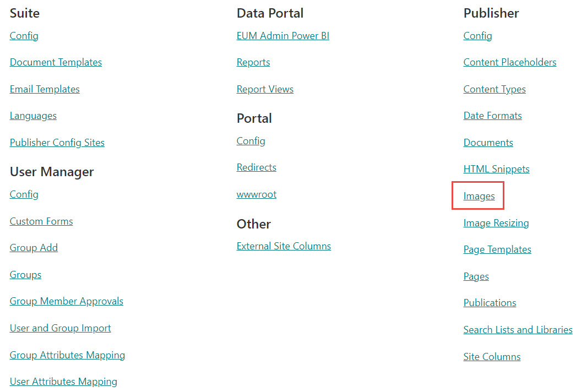Viewport: 576px width, 392px height.
Task: Open Content Types link
Action: [495, 89]
